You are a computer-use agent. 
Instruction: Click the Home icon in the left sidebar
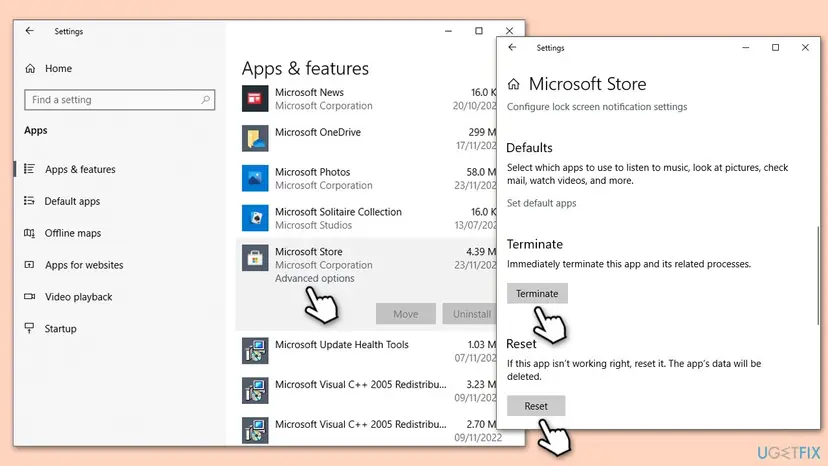click(30, 69)
